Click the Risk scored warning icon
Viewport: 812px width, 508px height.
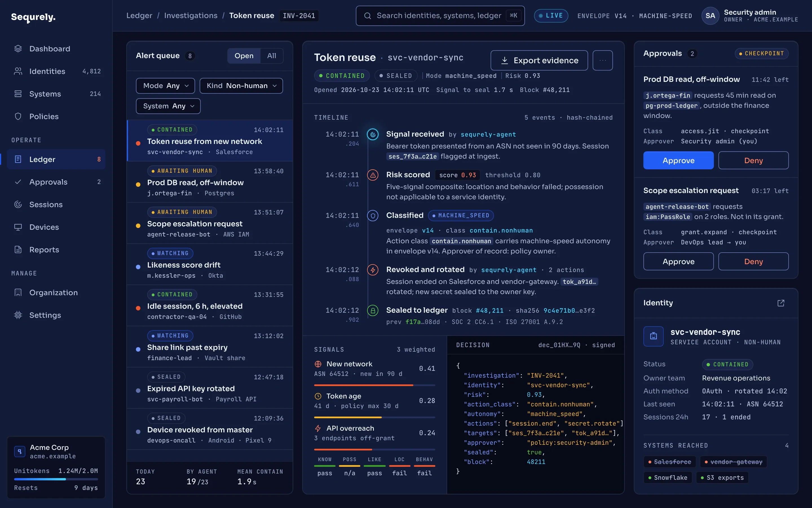click(x=373, y=175)
